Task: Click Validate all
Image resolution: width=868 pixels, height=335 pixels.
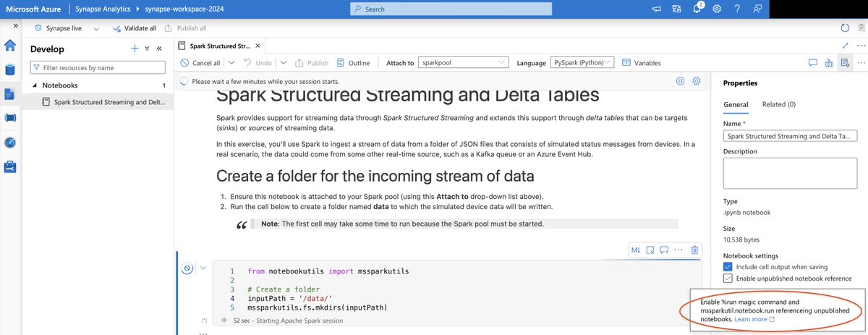Action: tap(135, 28)
